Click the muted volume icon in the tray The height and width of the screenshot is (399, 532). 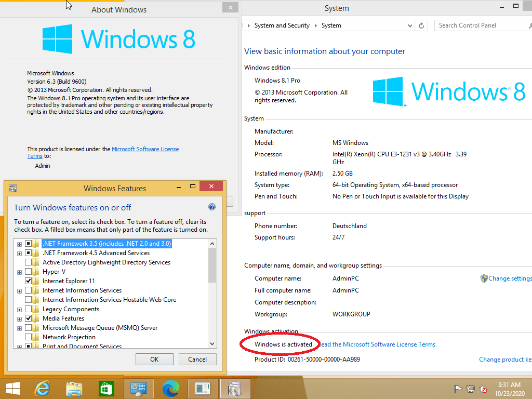(483, 389)
